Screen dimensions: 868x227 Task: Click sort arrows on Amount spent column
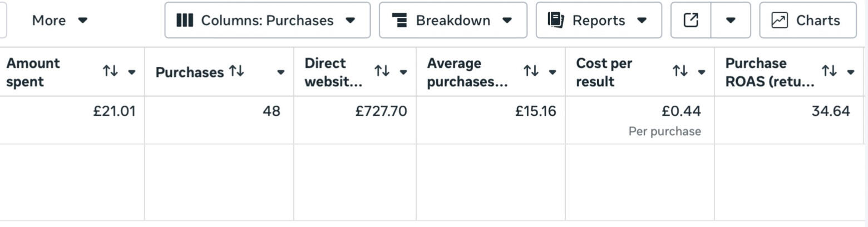pyautogui.click(x=110, y=72)
